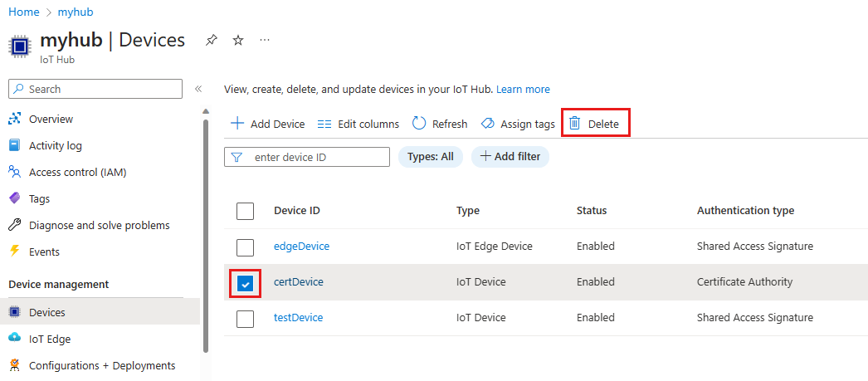Go to Activity log in sidebar
Viewport: 868px width, 381px height.
click(55, 145)
